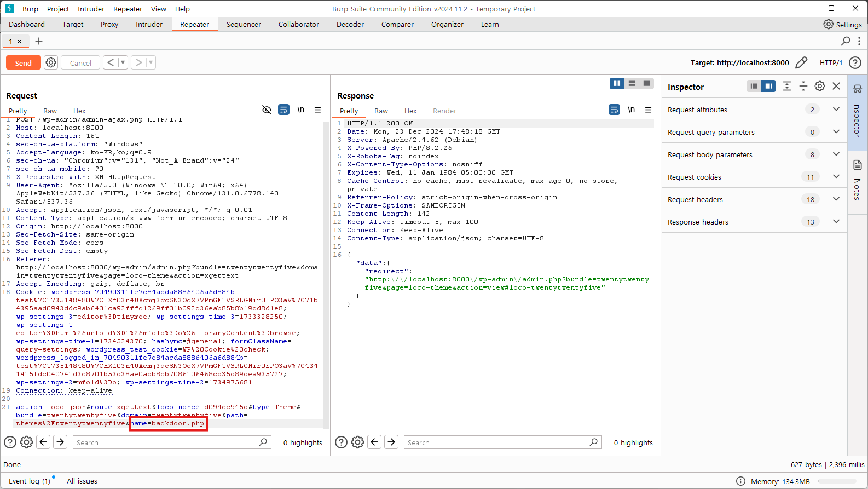Click the Burp Suite logo icon
This screenshot has height=489, width=868.
[9, 8]
